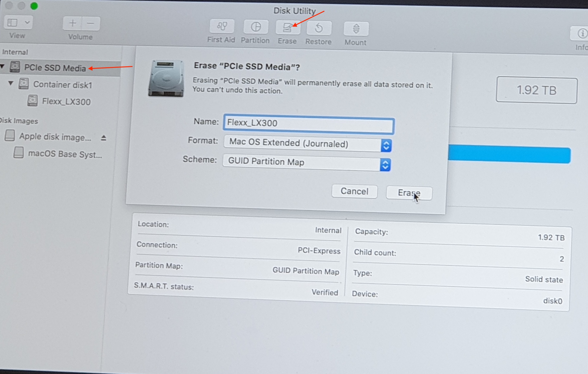The image size is (588, 374).
Task: Collapse the PCIe SSD Media disclosure triangle
Action: click(x=2, y=66)
